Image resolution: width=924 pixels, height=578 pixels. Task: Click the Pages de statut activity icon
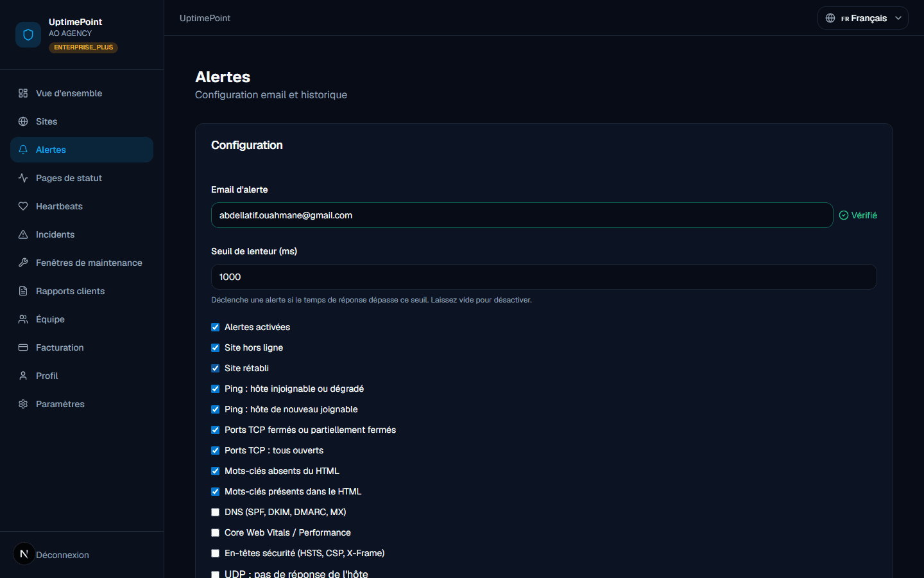pyautogui.click(x=23, y=178)
